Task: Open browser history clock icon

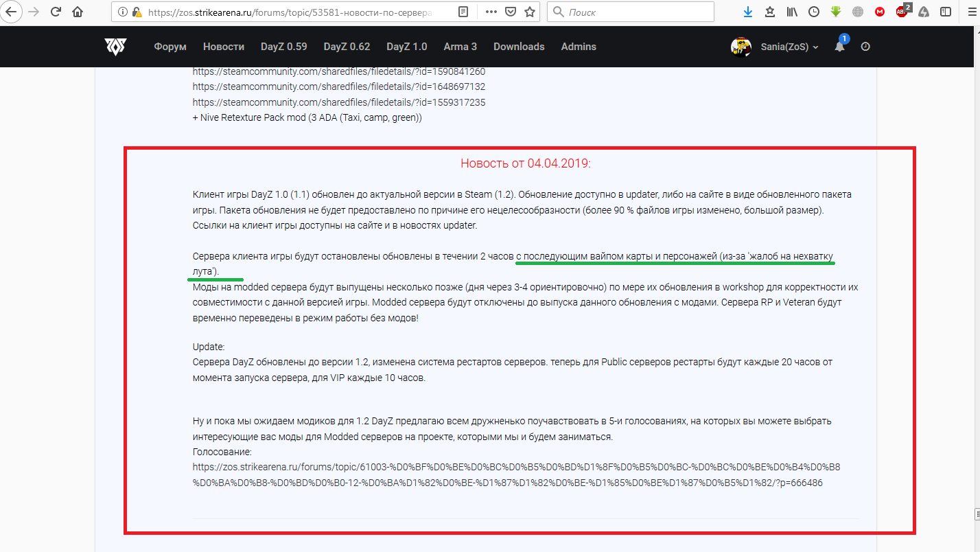Action: [x=814, y=12]
